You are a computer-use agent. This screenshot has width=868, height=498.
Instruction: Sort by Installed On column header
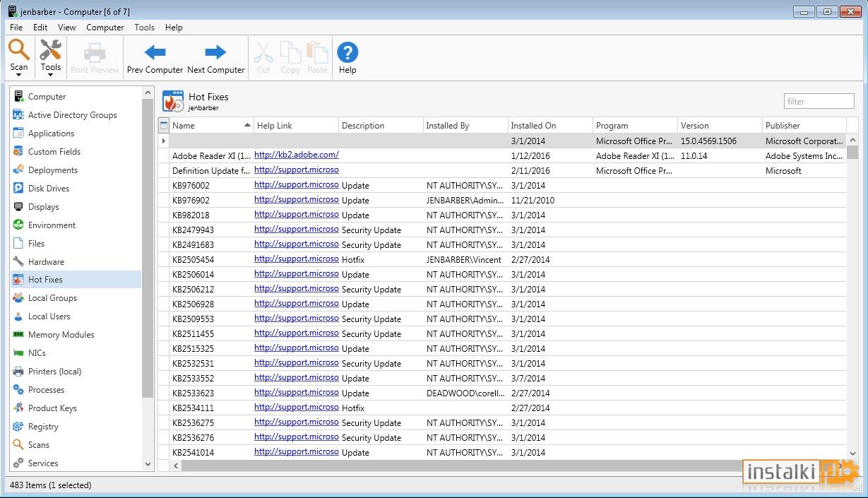(550, 126)
